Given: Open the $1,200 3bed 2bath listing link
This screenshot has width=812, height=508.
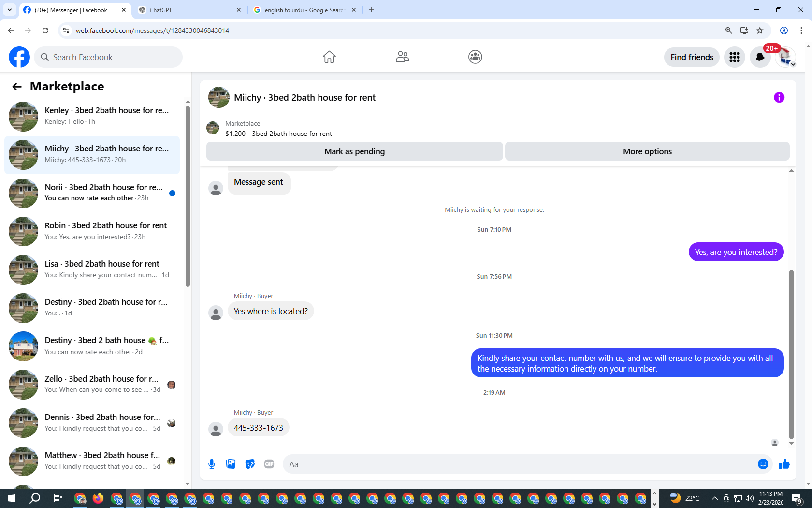Looking at the screenshot, I should (278, 134).
